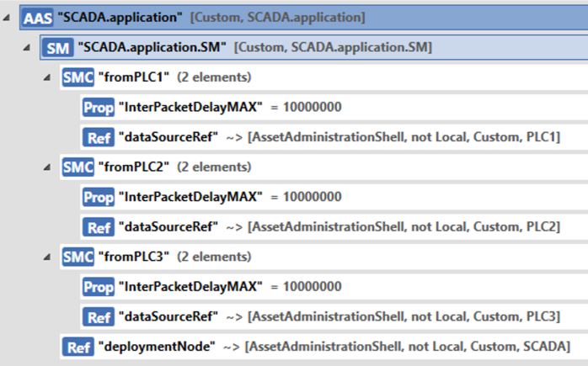
Task: Select the "SCADA.application" name text
Action: pos(120,17)
